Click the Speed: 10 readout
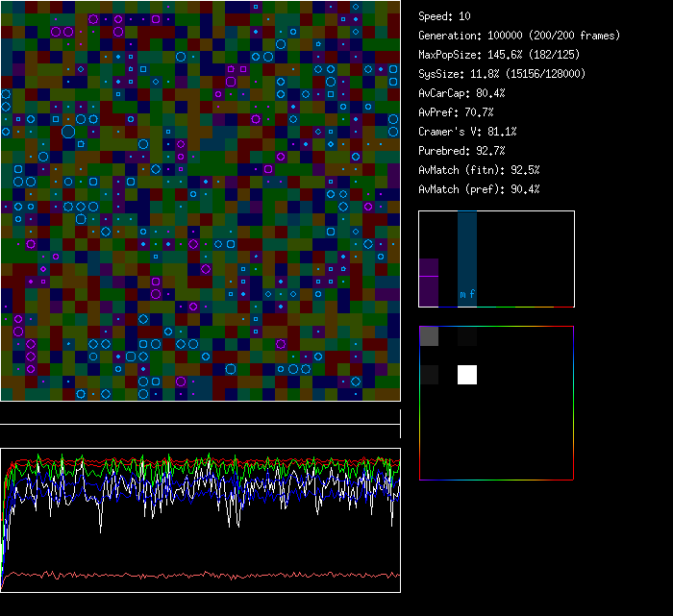673x616 pixels. tap(444, 16)
